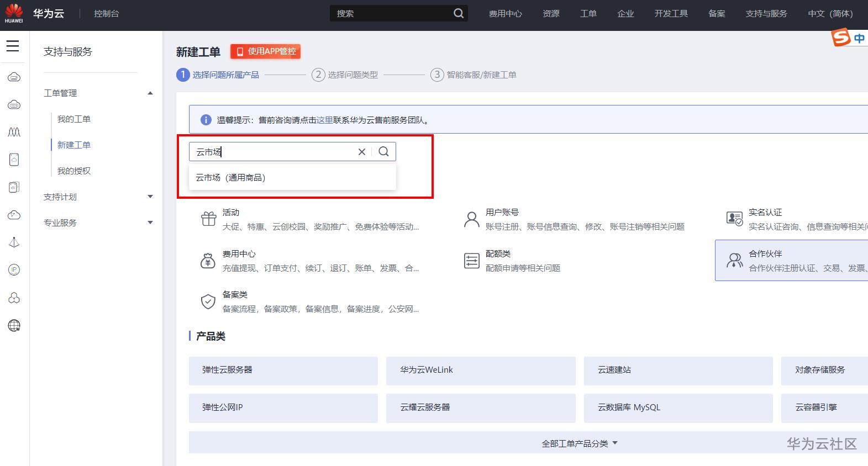The width and height of the screenshot is (868, 466).
Task: Click the first cloud server sidebar icon
Action: (x=14, y=77)
